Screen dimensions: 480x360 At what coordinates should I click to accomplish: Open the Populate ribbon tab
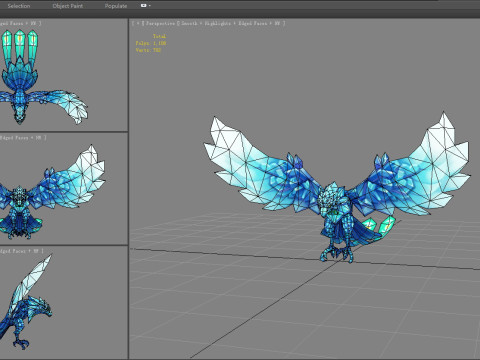point(116,6)
